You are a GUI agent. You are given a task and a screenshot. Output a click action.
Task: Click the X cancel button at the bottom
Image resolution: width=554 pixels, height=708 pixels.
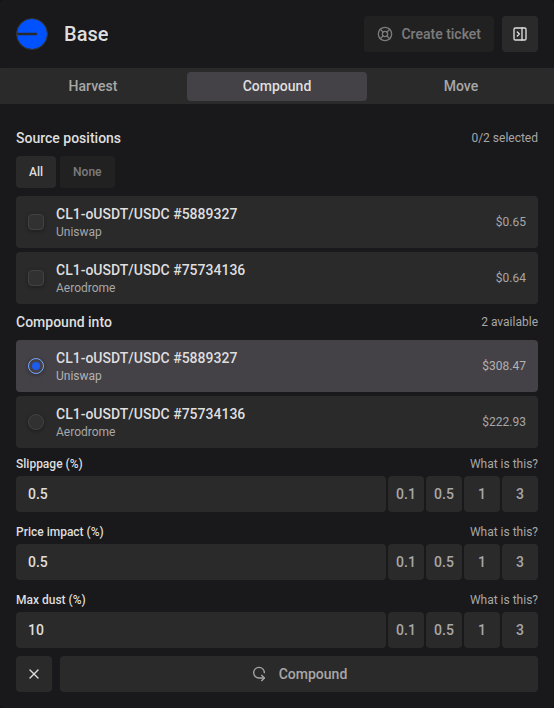pos(34,674)
